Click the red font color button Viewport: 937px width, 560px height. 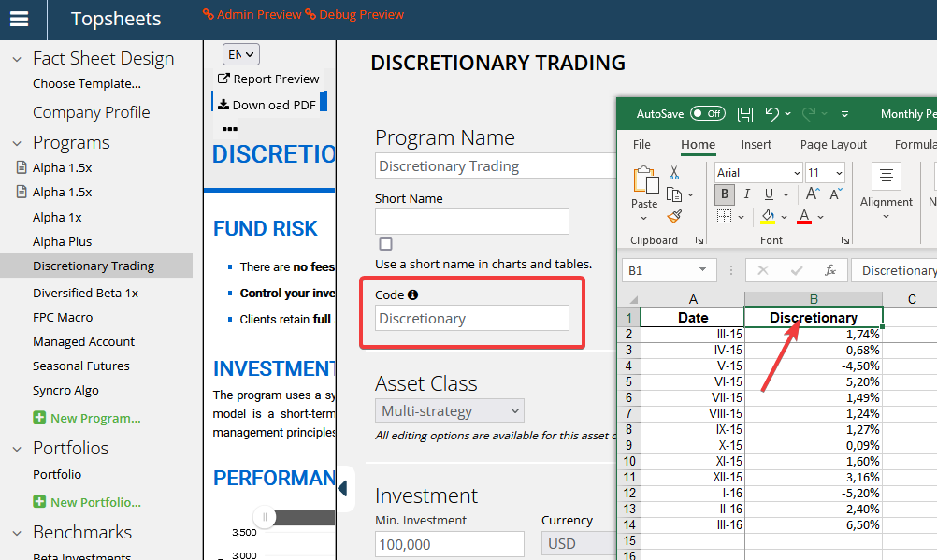pos(804,216)
